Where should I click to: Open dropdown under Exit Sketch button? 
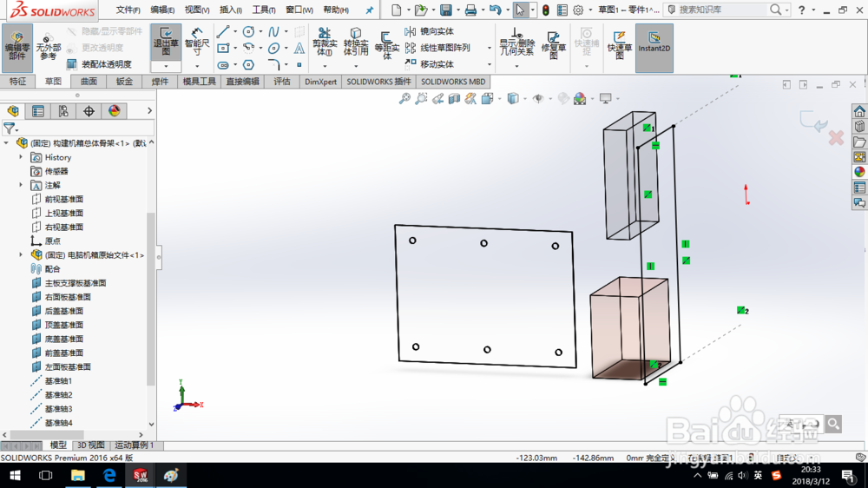coord(166,67)
